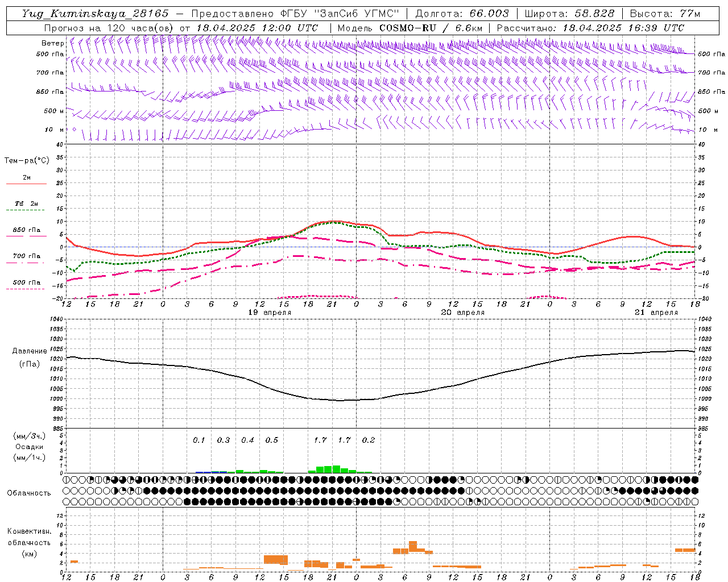Viewport: 728px width, 582px height.
Task: Click the 20 апреля date label
Action: coord(463,313)
